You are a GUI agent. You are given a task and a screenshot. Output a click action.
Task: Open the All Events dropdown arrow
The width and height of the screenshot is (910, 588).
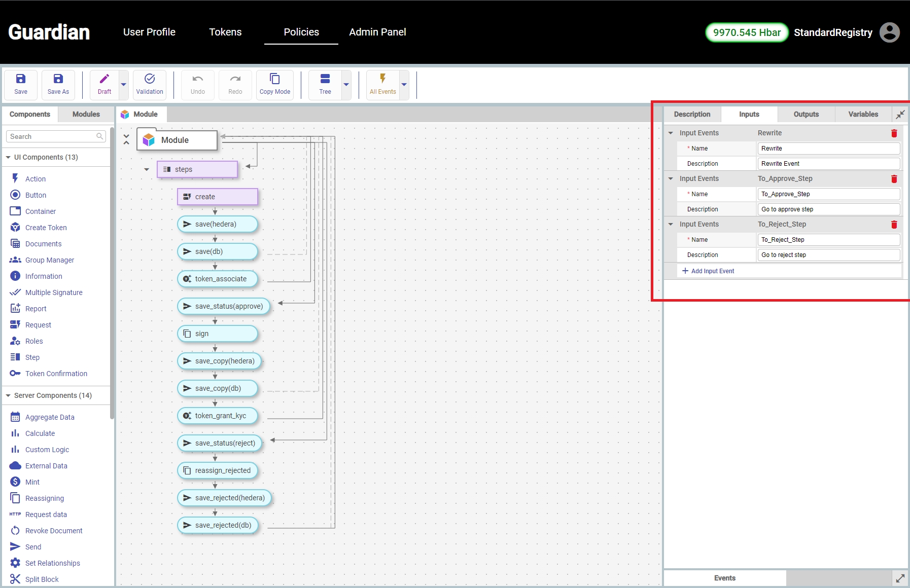(404, 85)
